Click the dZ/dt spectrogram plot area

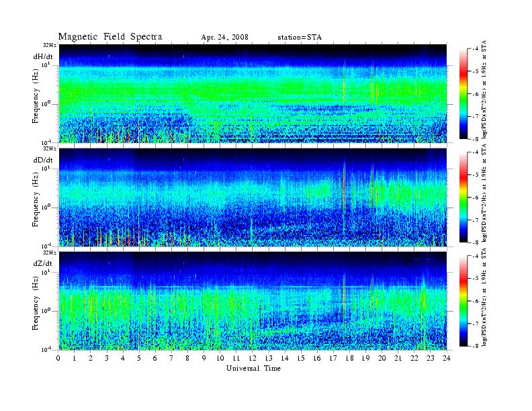[253, 301]
